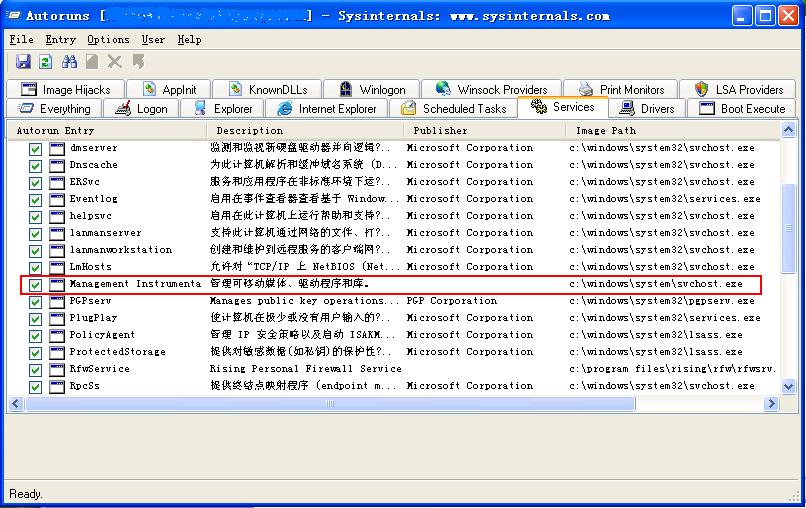The width and height of the screenshot is (806, 508).
Task: Click the lanmanserver entry icon
Action: pyautogui.click(x=57, y=234)
